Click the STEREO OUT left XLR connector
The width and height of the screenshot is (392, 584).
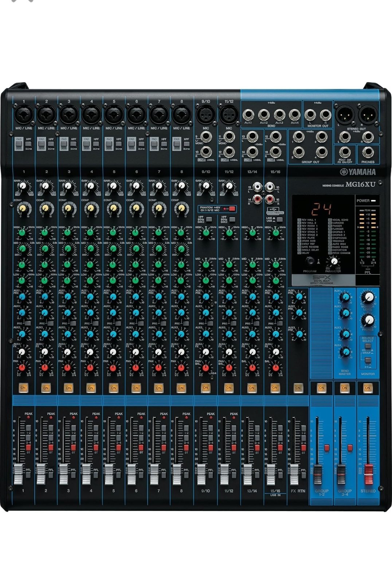click(344, 115)
